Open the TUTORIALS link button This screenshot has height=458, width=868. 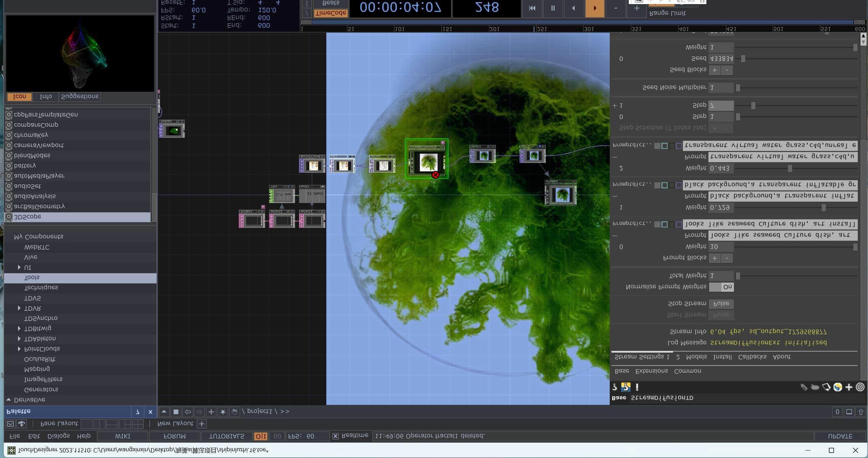[x=226, y=436]
